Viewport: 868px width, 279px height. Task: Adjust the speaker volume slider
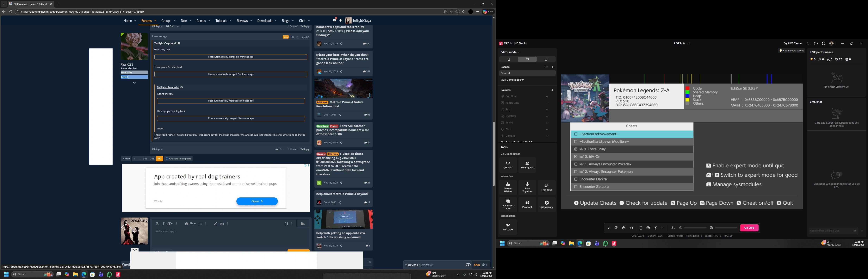696,228
